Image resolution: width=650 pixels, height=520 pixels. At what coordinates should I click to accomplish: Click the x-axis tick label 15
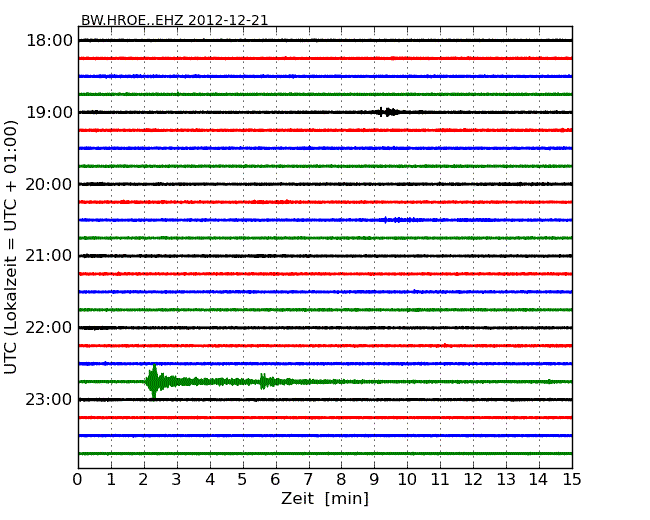click(572, 480)
